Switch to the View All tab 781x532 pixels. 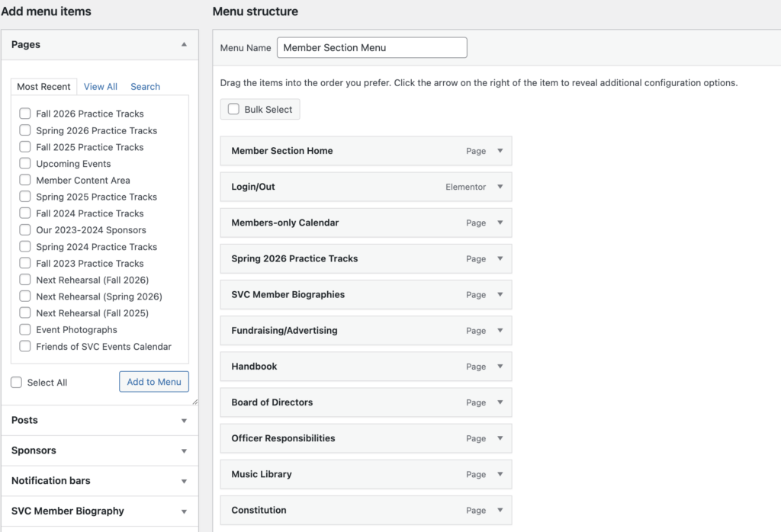click(x=101, y=87)
